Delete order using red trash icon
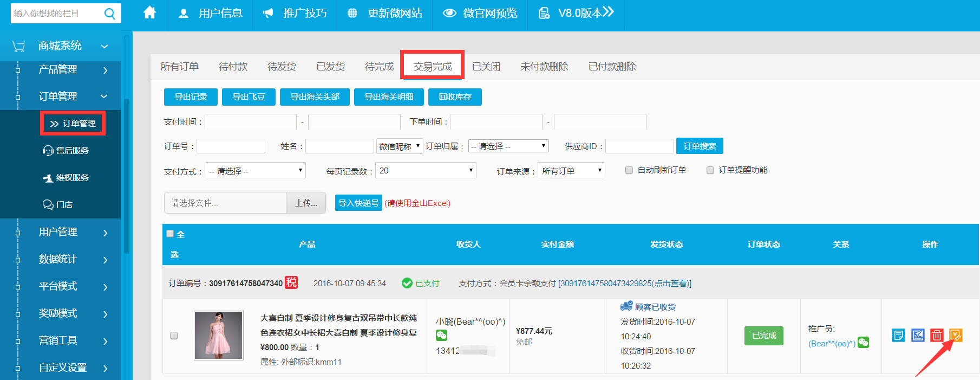Image resolution: width=980 pixels, height=380 pixels. point(937,336)
